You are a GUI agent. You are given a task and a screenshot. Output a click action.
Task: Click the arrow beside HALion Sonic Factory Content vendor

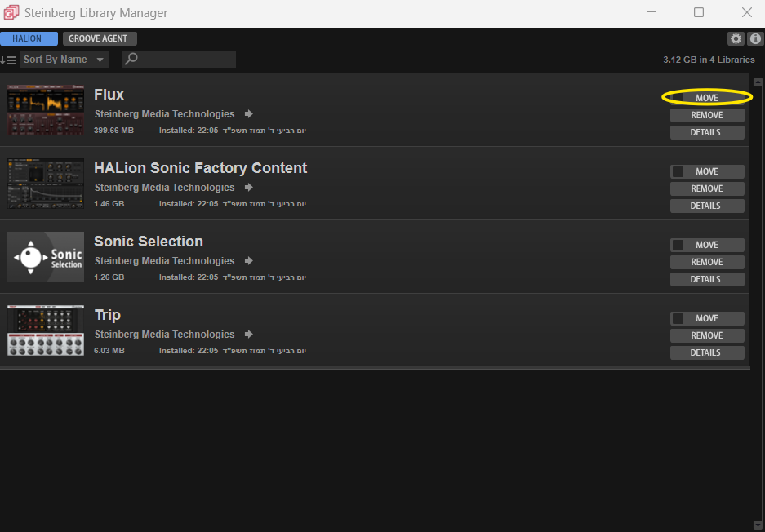coord(249,187)
